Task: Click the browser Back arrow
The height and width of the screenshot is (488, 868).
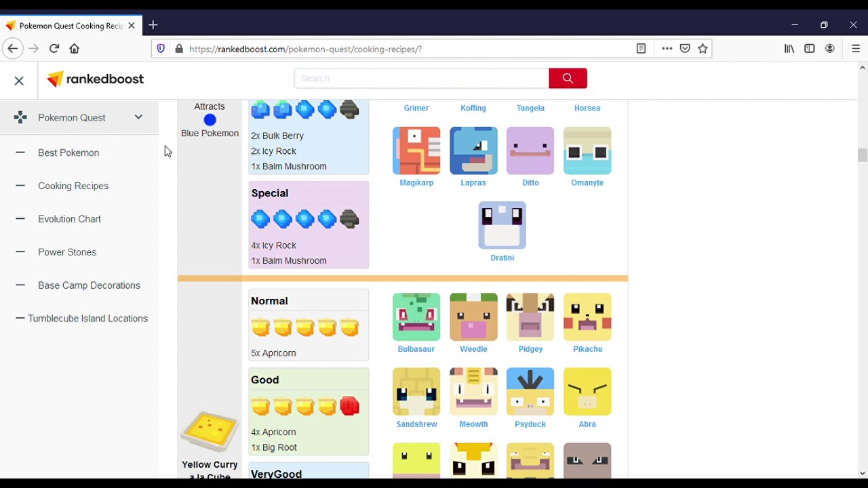Action: point(12,49)
